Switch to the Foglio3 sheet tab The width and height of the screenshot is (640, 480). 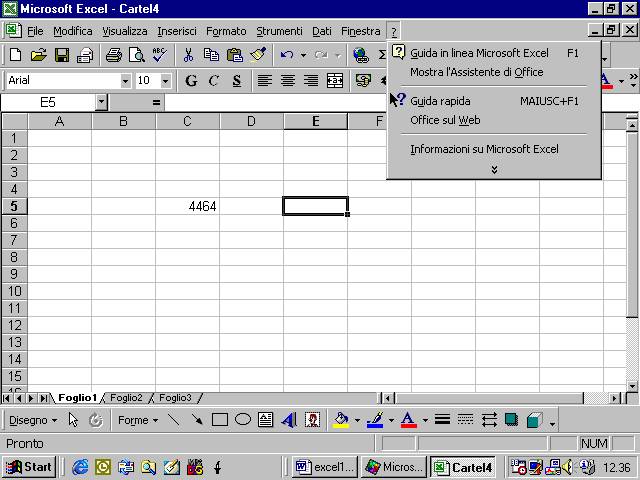(x=175, y=398)
